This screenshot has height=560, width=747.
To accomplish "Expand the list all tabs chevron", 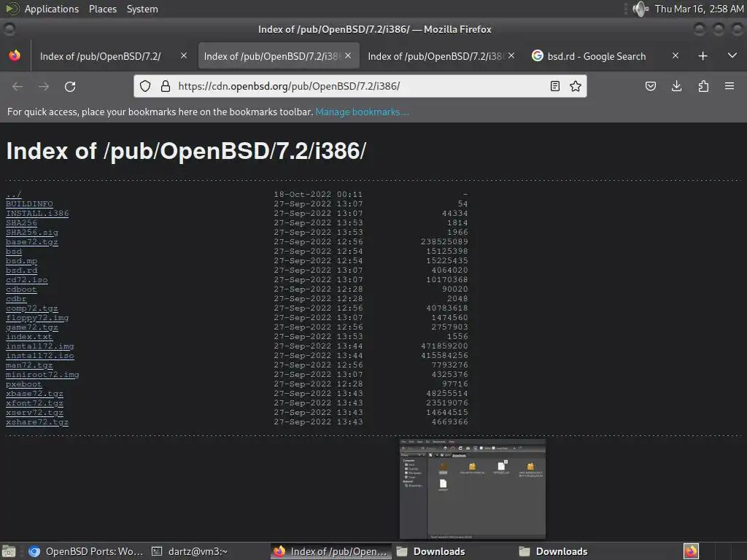I will (x=732, y=55).
